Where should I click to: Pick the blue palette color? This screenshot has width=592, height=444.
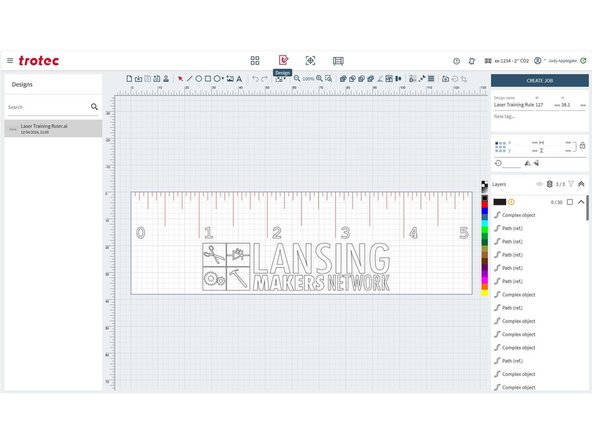[485, 211]
